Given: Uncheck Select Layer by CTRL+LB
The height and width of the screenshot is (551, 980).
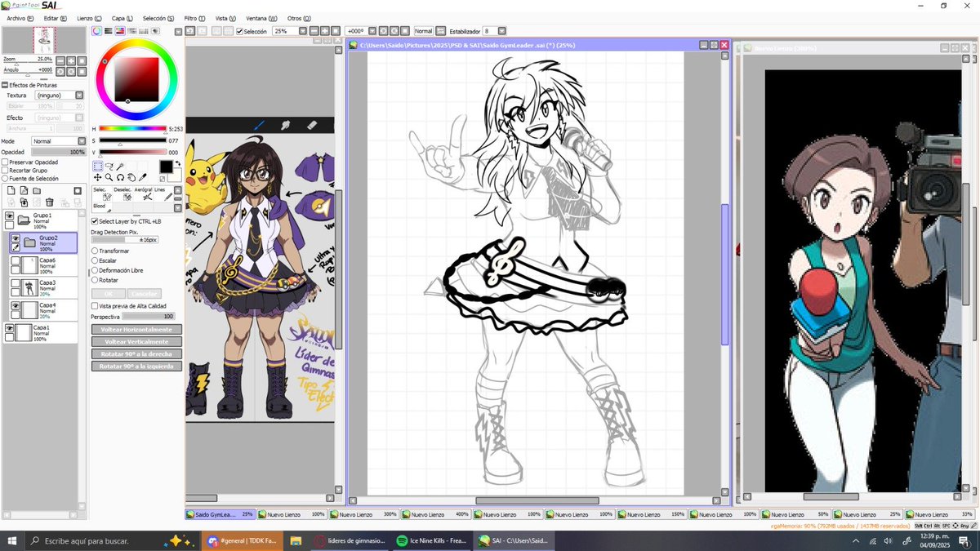Looking at the screenshot, I should (96, 221).
